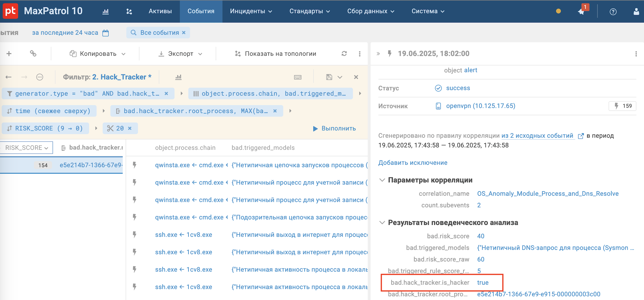Click the 'Подозрительная цепочка запусков' event row
This screenshot has height=300, width=644.
click(247, 217)
